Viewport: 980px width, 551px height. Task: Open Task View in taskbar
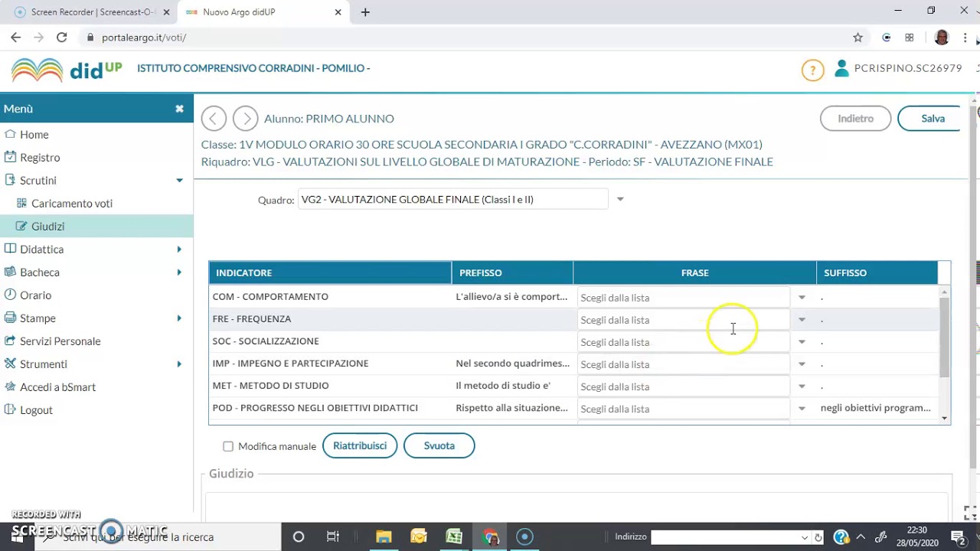[x=333, y=536]
